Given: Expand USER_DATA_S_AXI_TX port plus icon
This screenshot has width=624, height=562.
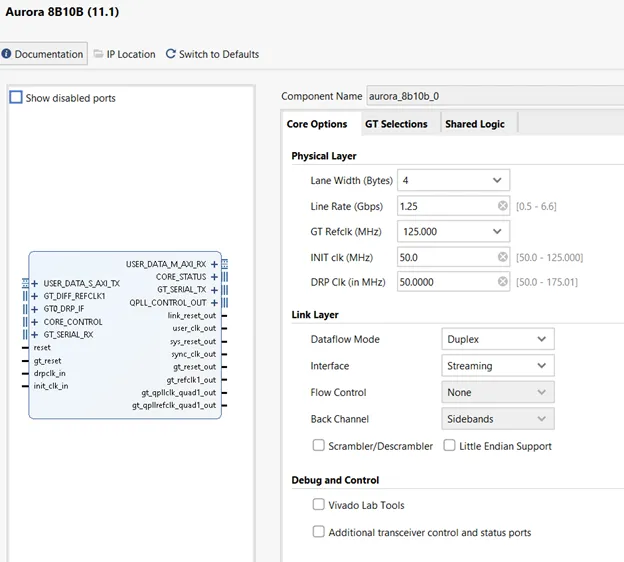Looking at the screenshot, I should click(x=35, y=283).
